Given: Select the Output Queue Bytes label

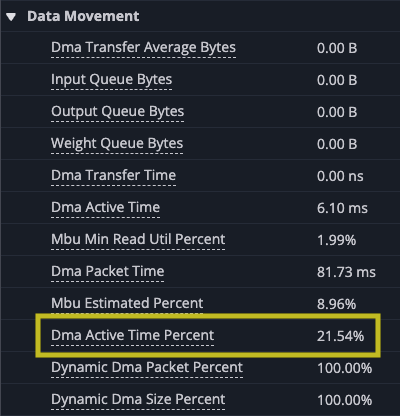Looking at the screenshot, I should tap(117, 112).
